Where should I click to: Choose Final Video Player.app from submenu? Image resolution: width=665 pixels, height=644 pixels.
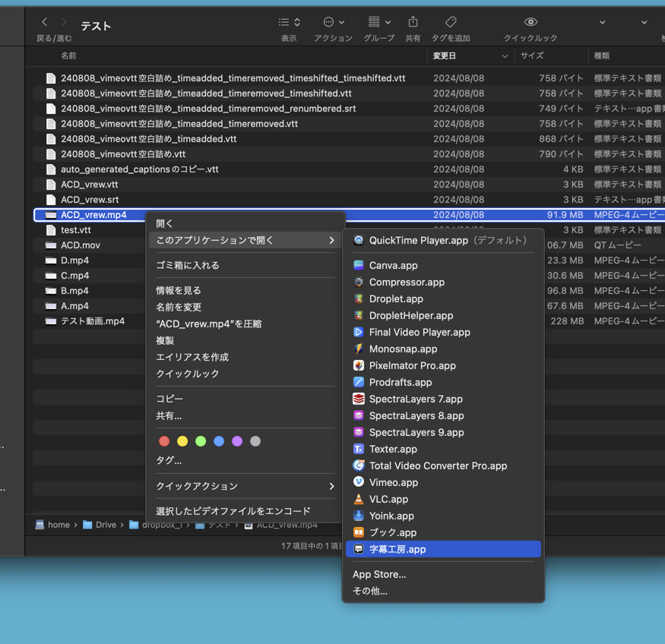[419, 332]
